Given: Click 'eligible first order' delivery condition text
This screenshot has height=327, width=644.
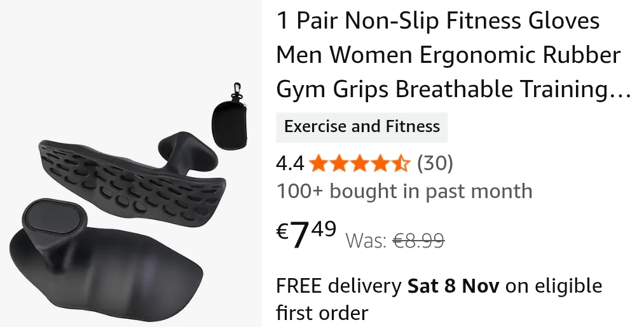Looking at the screenshot, I should pos(439,300).
